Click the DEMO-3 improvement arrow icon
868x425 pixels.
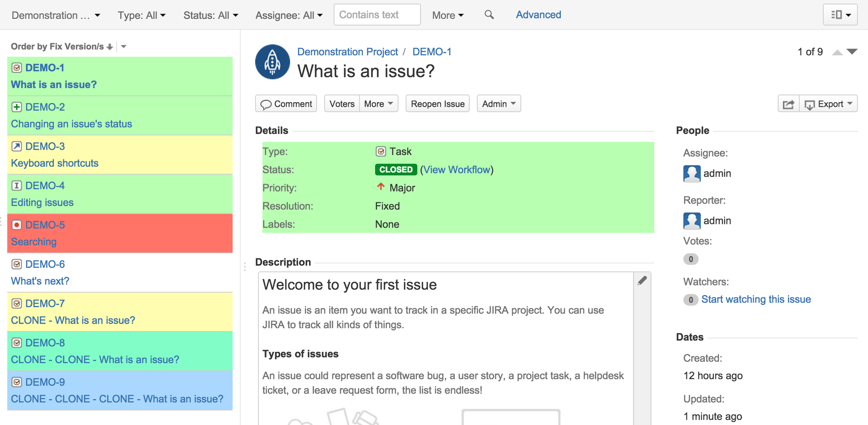click(17, 146)
